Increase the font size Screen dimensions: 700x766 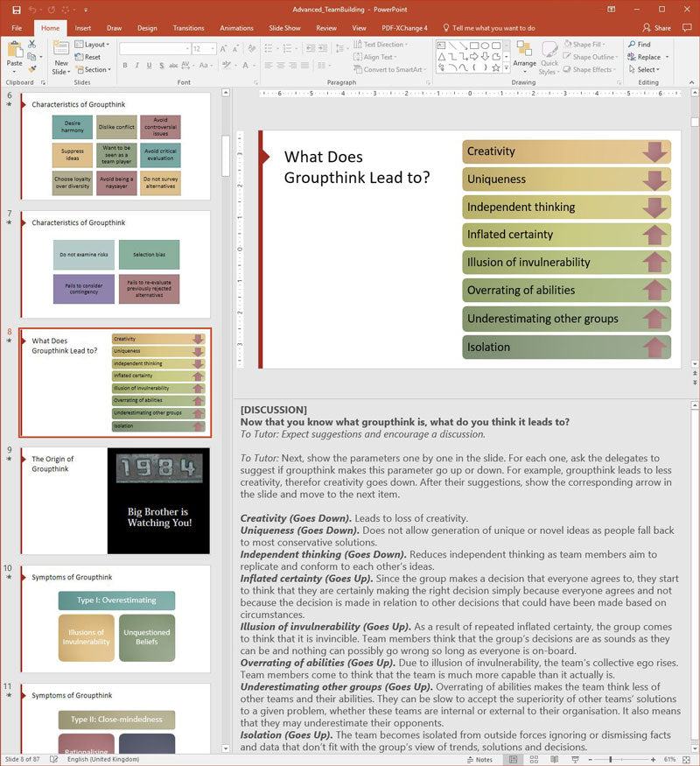(x=223, y=49)
